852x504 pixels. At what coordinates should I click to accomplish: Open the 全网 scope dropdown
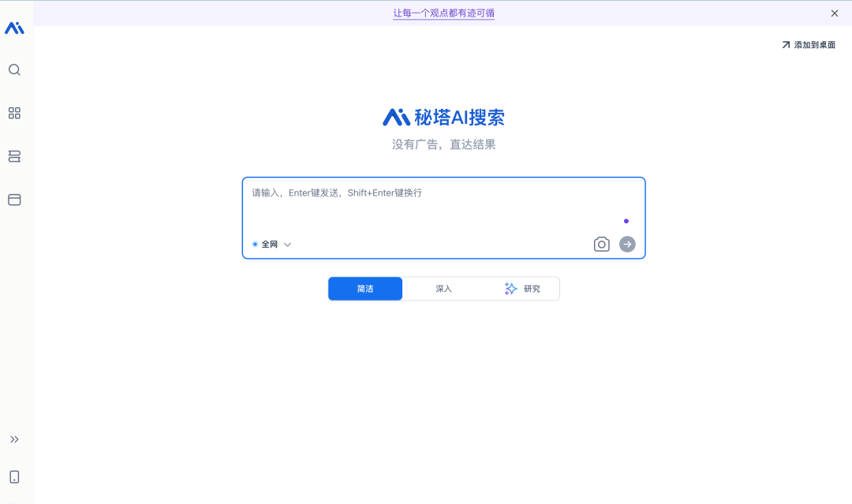[x=271, y=245]
